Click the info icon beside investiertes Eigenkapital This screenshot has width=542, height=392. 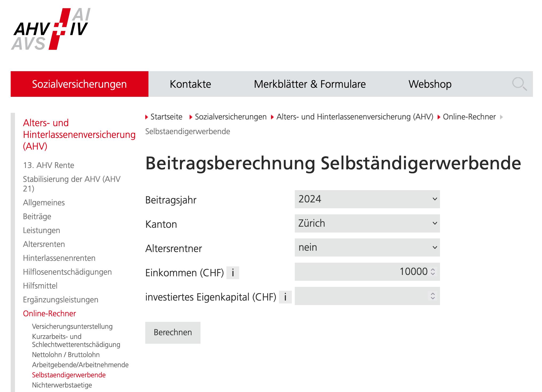[285, 297]
